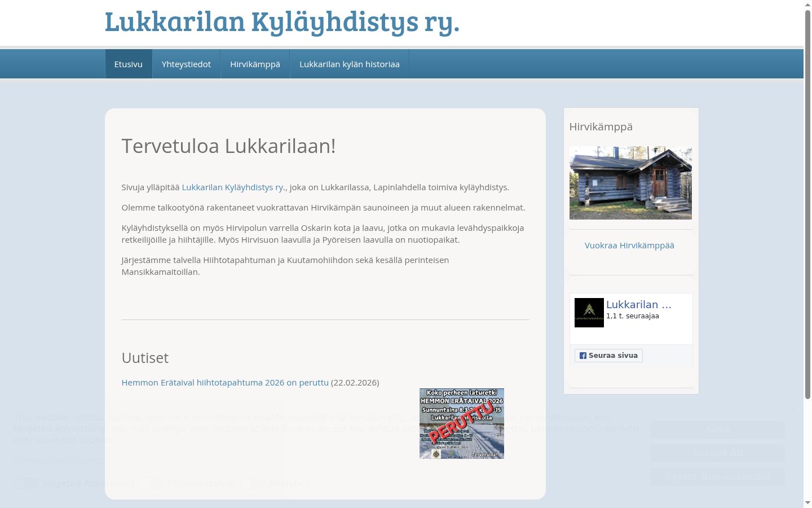Open the Yhteystiedot page
The width and height of the screenshot is (812, 508).
tap(186, 64)
